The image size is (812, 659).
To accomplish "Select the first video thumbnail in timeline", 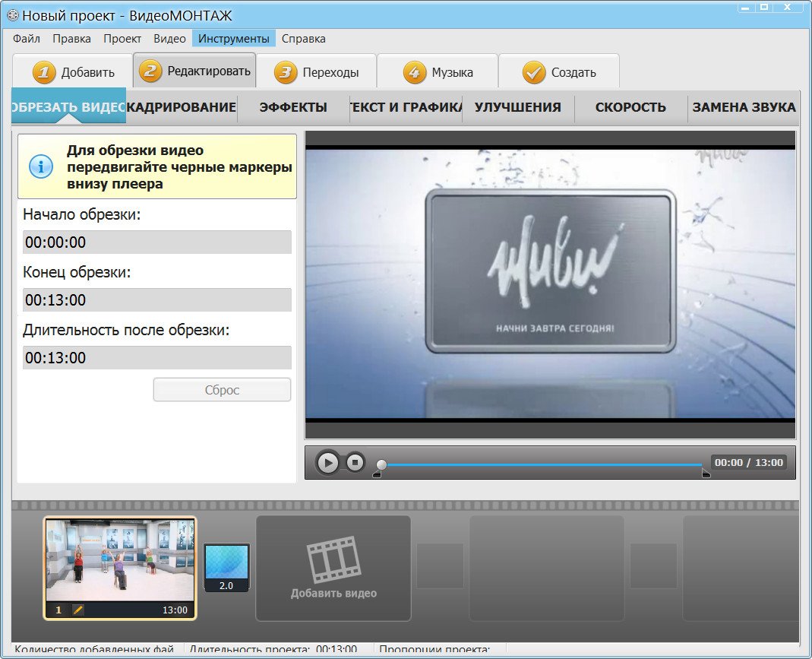I will [x=120, y=561].
